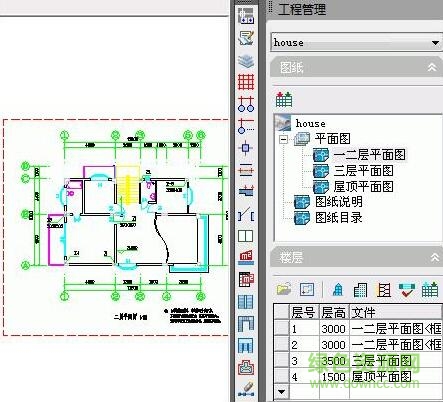Image resolution: width=443 pixels, height=402 pixels.
Task: Select the layers stack icon in toolbar
Action: pyautogui.click(x=246, y=61)
